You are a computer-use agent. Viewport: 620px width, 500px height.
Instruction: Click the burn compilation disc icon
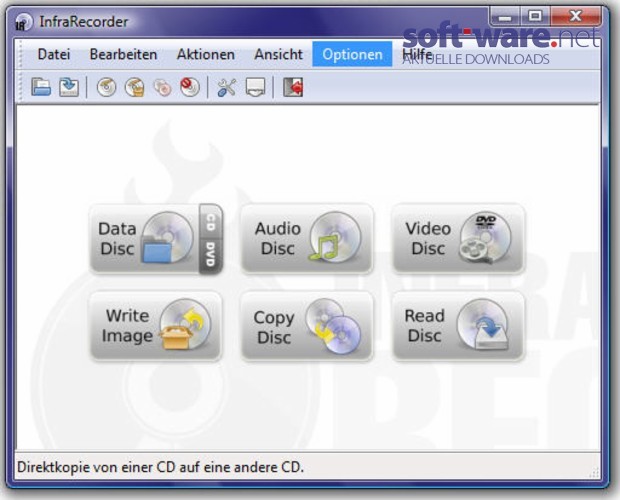tap(106, 87)
